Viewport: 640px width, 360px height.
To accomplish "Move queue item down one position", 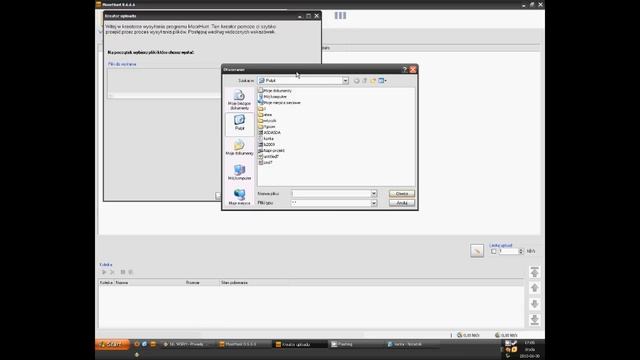I will tap(535, 304).
